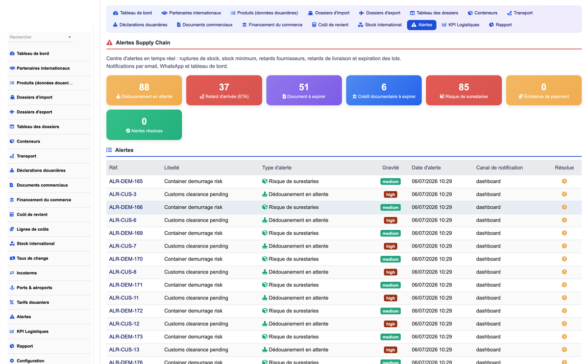
Task: Click the ship icon beside Dossiers d'import in the sidebar
Action: click(x=12, y=97)
